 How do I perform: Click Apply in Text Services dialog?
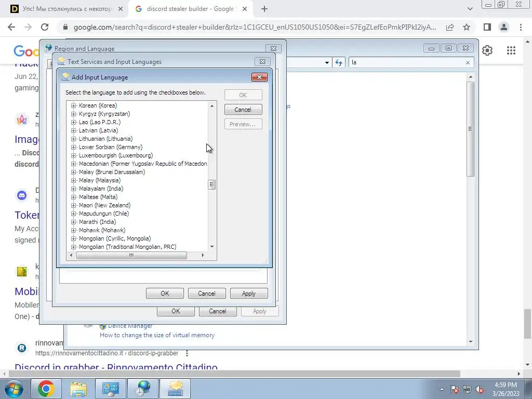(249, 294)
